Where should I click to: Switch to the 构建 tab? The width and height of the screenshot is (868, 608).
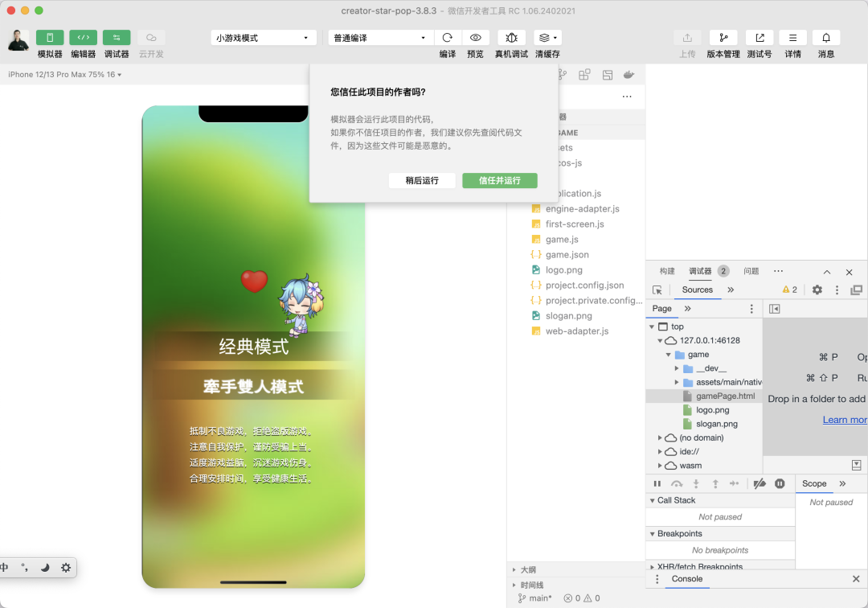[x=667, y=271]
